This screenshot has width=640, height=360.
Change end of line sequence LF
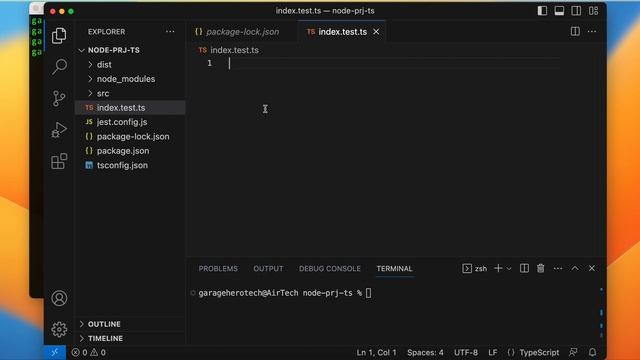point(493,352)
